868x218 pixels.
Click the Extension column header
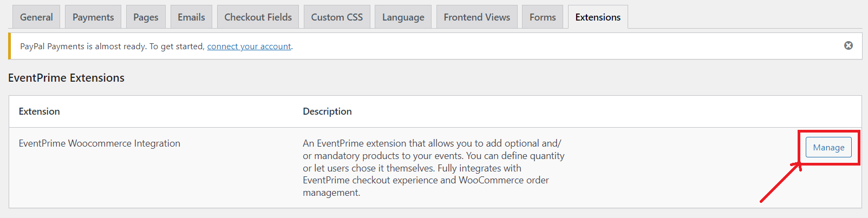coord(40,111)
